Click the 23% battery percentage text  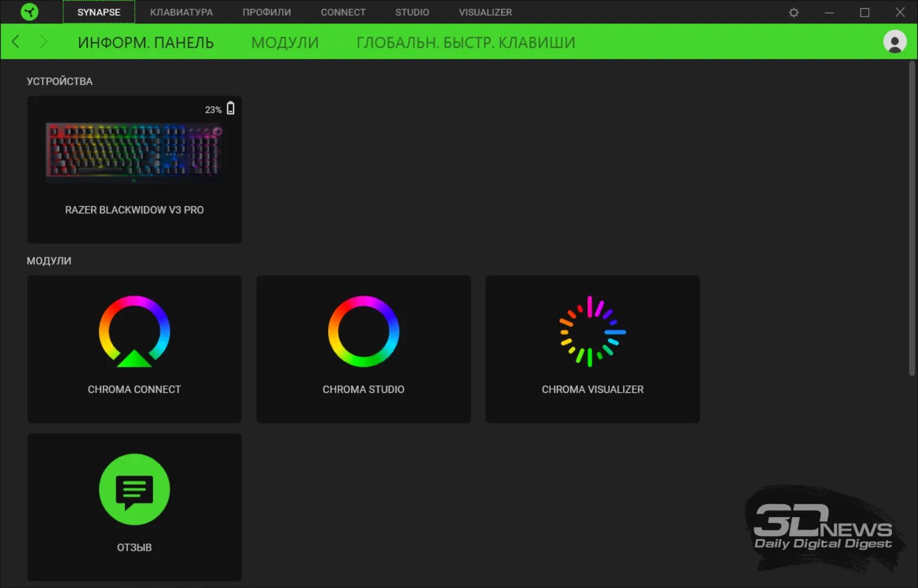click(213, 110)
